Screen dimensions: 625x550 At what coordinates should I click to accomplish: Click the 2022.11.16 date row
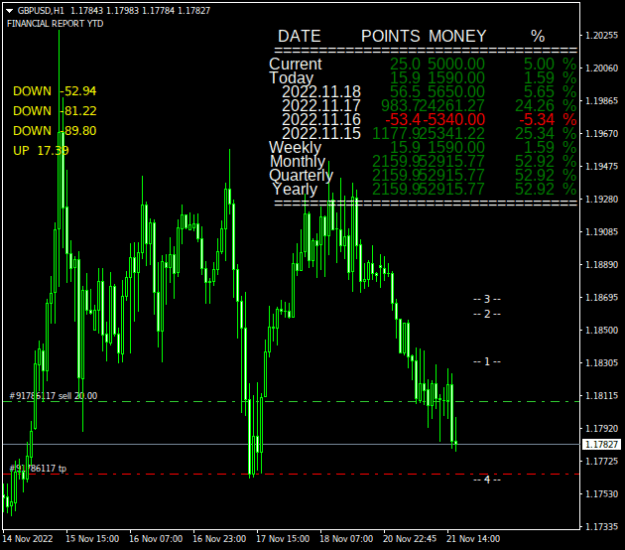coord(321,120)
